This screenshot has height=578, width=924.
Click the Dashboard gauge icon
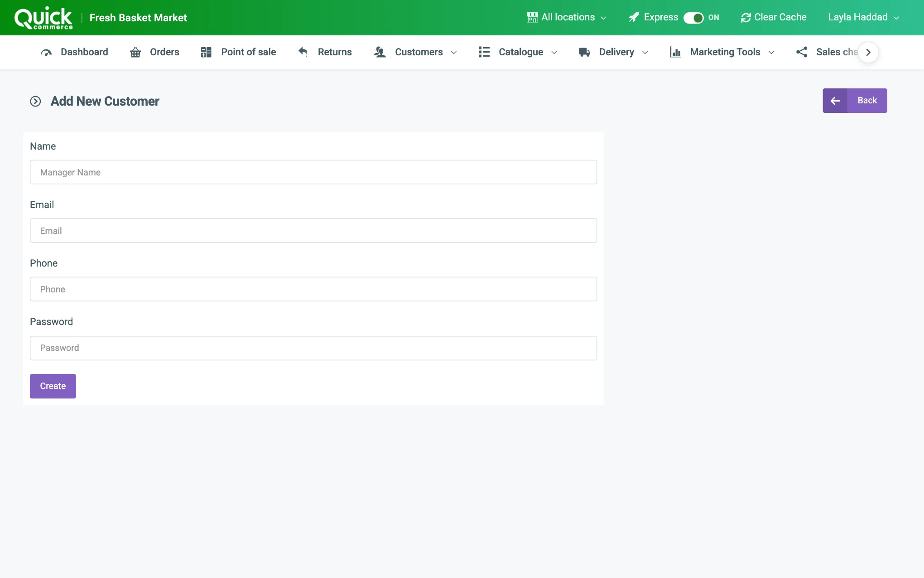pos(46,52)
